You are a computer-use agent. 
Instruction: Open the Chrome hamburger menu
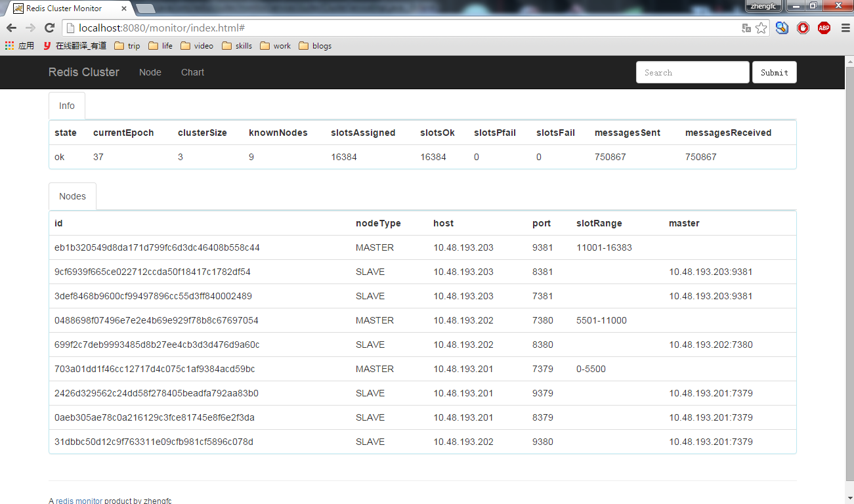pos(845,28)
